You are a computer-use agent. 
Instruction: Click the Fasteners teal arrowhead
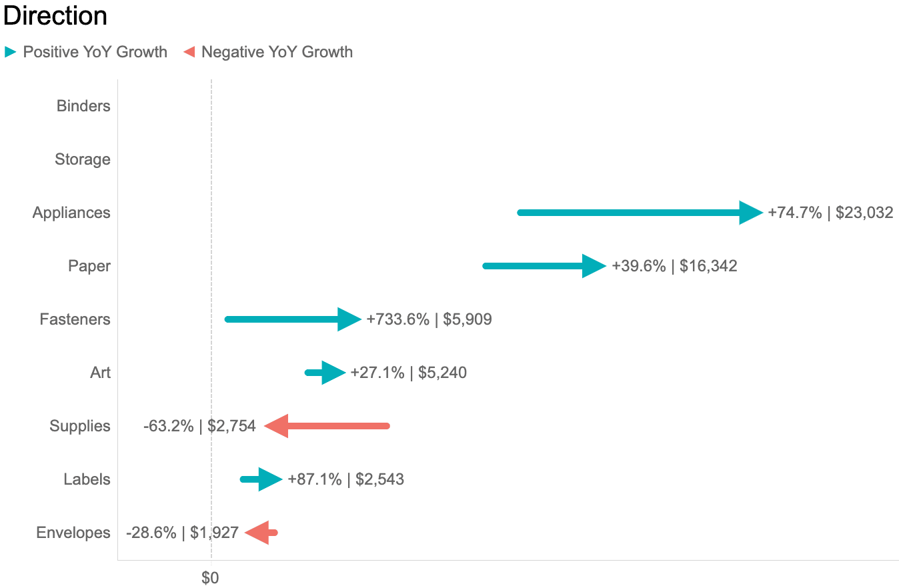(x=349, y=319)
